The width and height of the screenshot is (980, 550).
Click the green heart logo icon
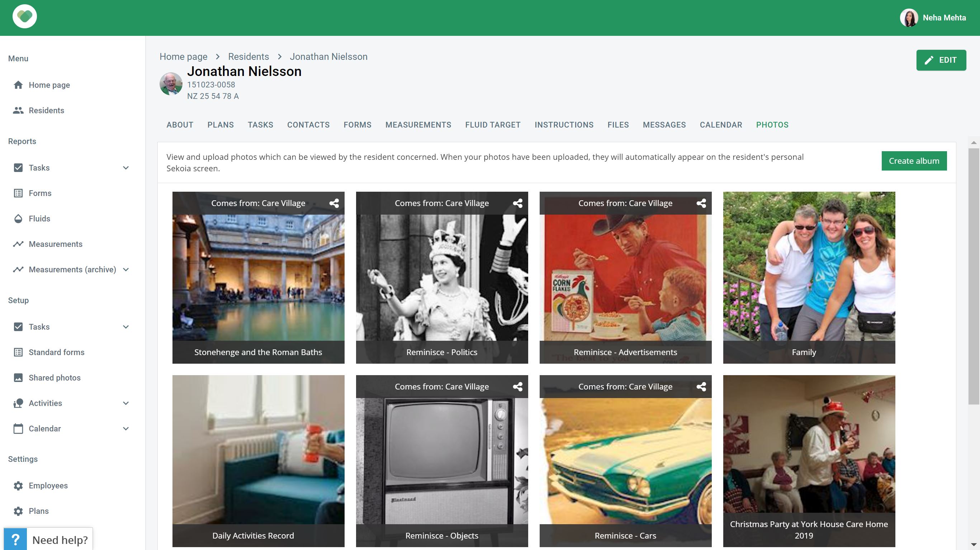coord(25,17)
